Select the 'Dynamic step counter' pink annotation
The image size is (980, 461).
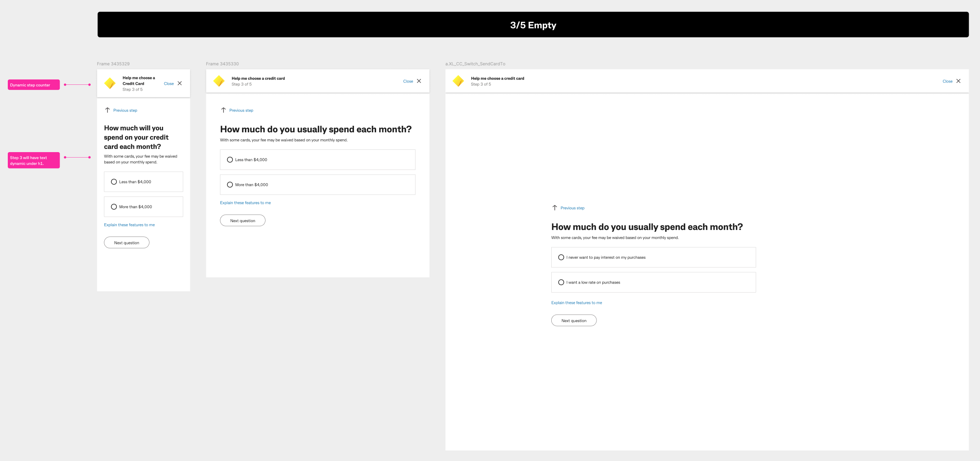point(34,85)
